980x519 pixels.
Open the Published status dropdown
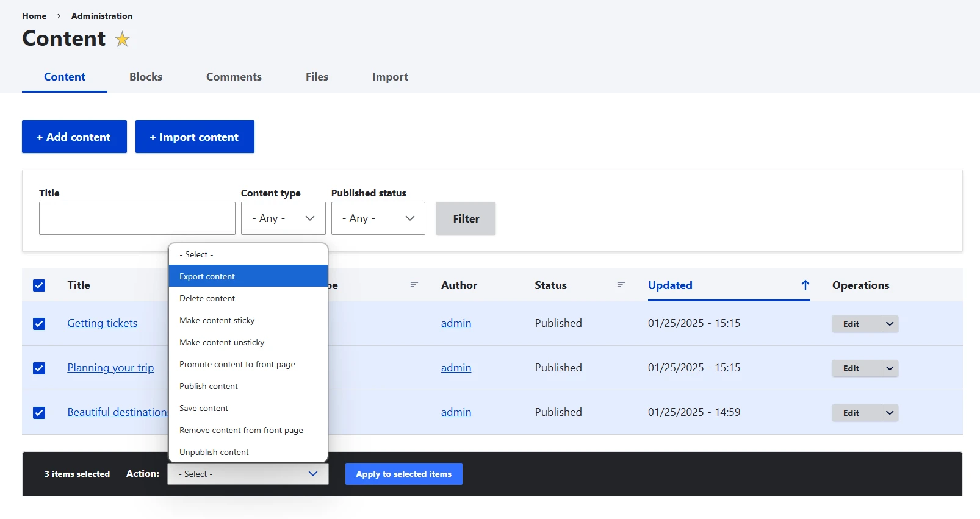point(378,218)
